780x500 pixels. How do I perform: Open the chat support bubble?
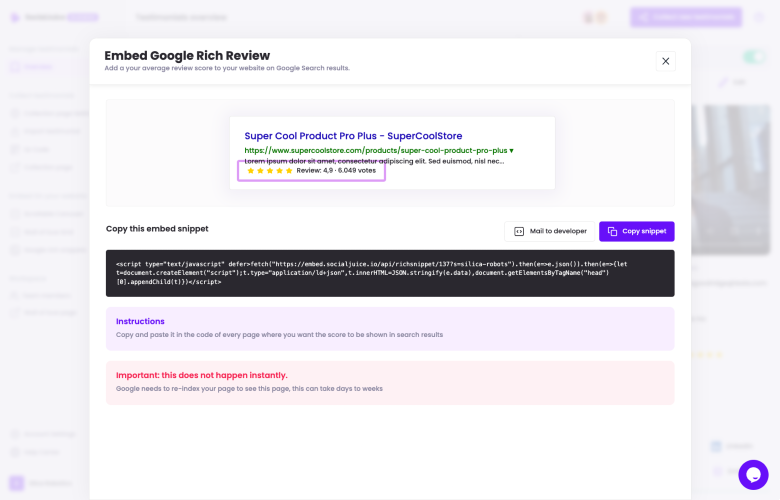(753, 475)
